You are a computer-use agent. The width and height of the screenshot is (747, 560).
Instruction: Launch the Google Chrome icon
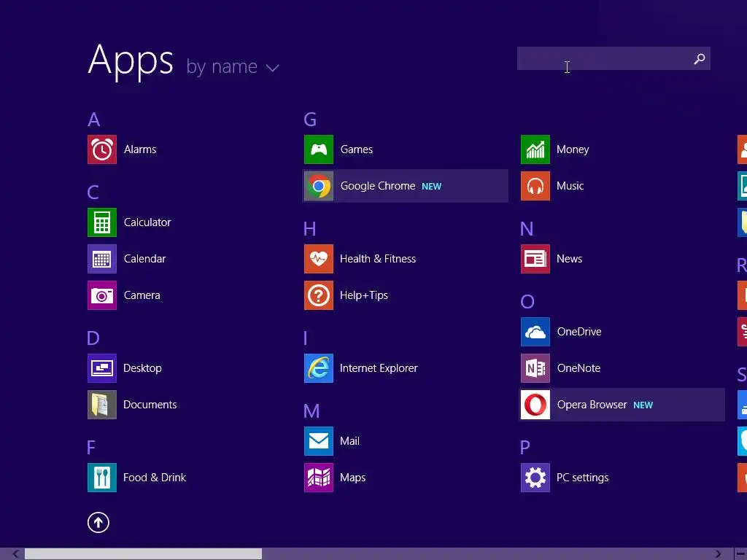coord(319,186)
